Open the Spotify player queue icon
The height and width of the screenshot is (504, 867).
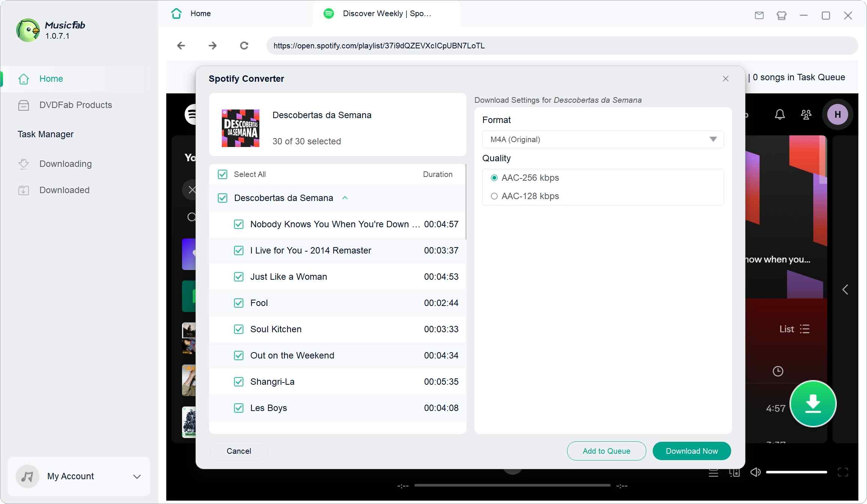tap(713, 472)
